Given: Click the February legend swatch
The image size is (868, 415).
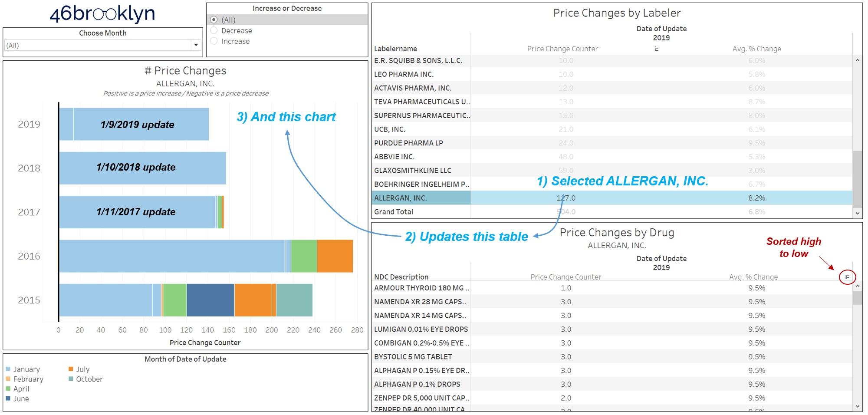Looking at the screenshot, I should 8,379.
